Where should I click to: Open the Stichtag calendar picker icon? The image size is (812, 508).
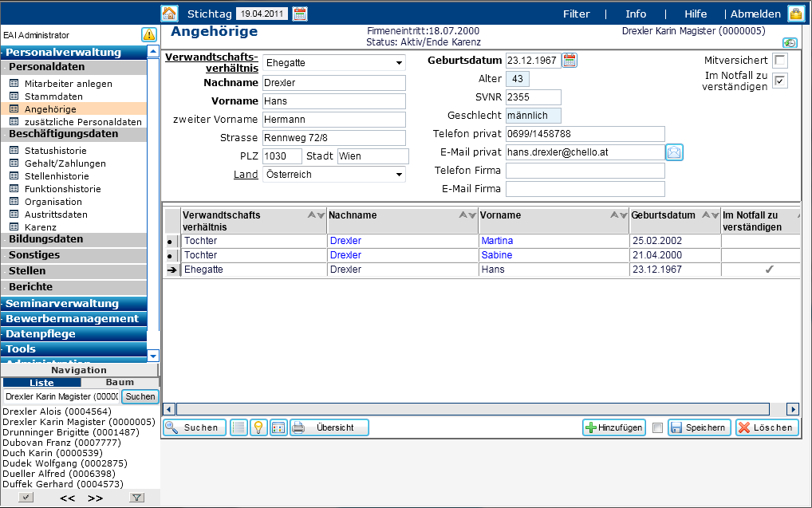click(x=300, y=14)
